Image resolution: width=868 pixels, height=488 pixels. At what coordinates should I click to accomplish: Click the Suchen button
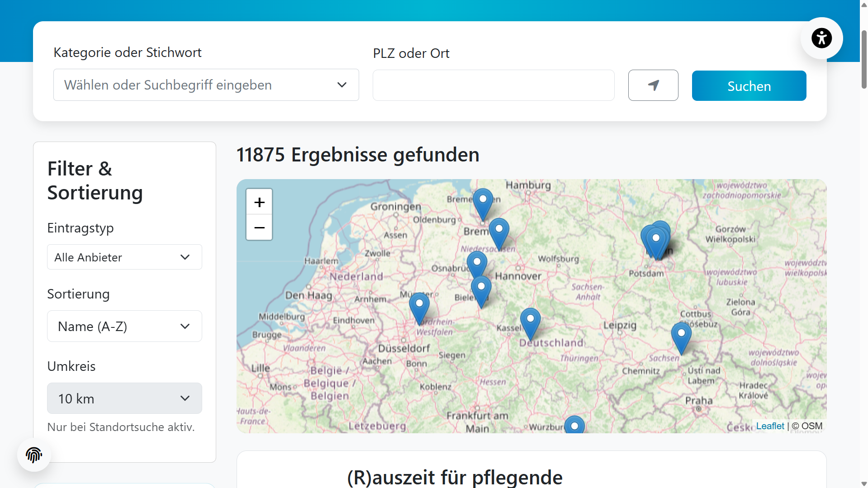[749, 86]
